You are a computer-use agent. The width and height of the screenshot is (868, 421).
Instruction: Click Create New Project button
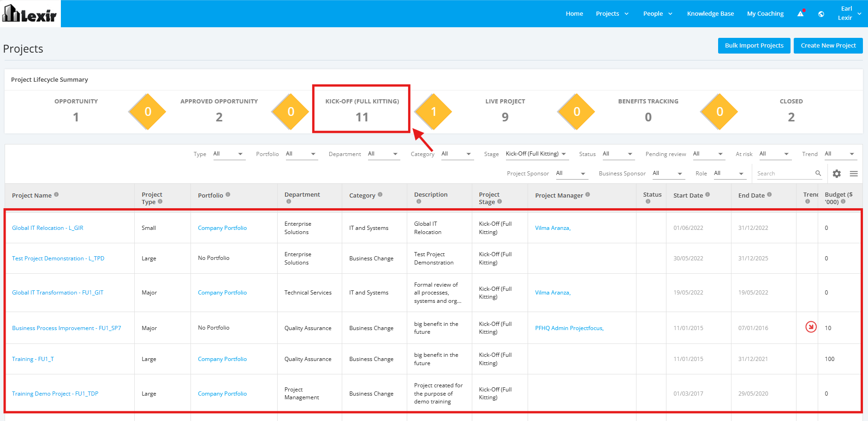point(828,45)
